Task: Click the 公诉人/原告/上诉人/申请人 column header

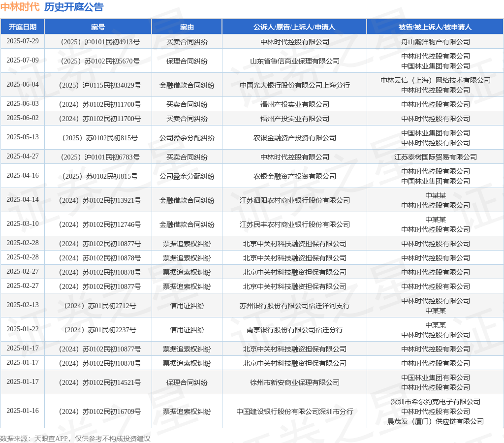Action: [x=294, y=27]
